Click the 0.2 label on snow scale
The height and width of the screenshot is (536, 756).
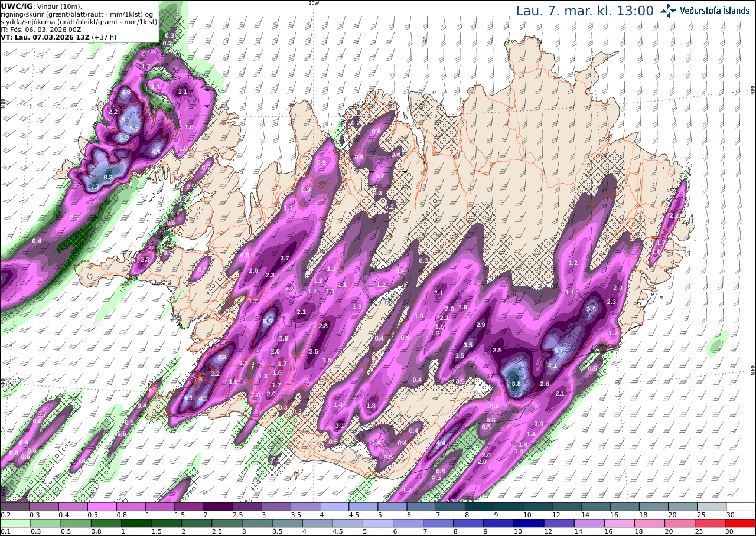(5, 515)
